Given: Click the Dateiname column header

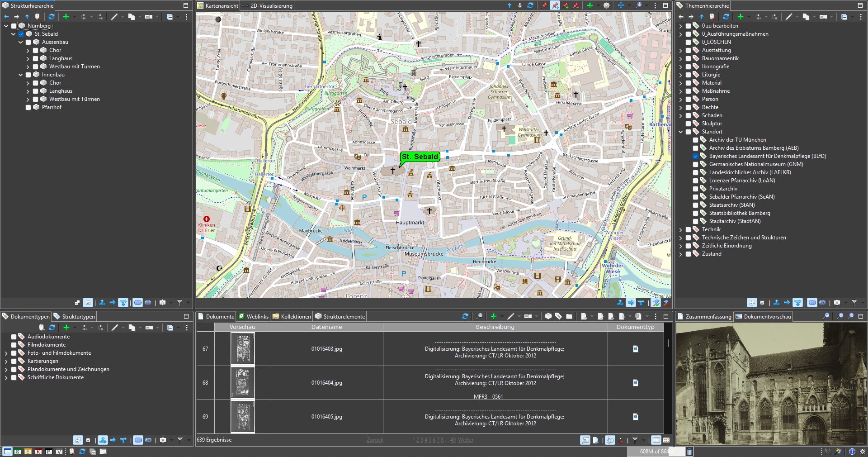Looking at the screenshot, I should pos(326,327).
